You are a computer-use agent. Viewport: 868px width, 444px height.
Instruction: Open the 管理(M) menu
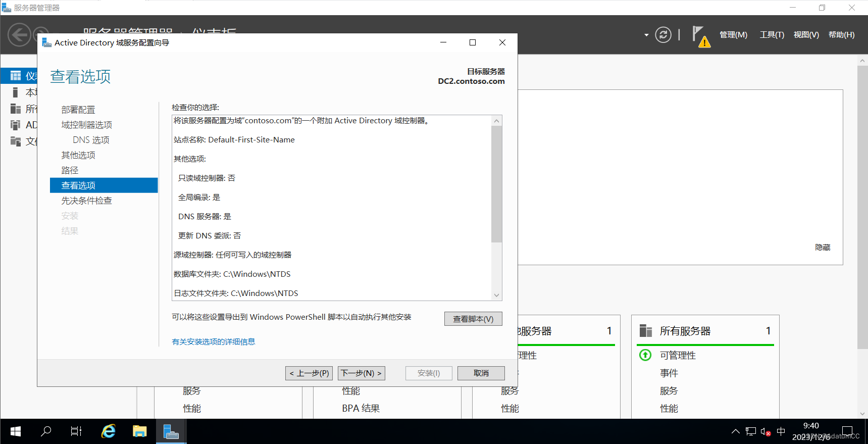pos(733,35)
